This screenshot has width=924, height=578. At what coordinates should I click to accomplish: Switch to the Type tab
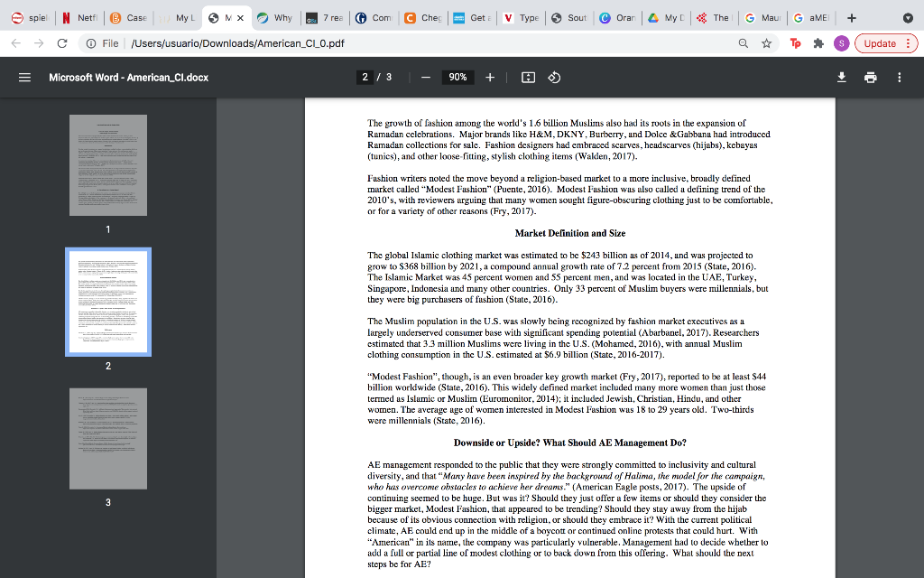click(x=522, y=15)
